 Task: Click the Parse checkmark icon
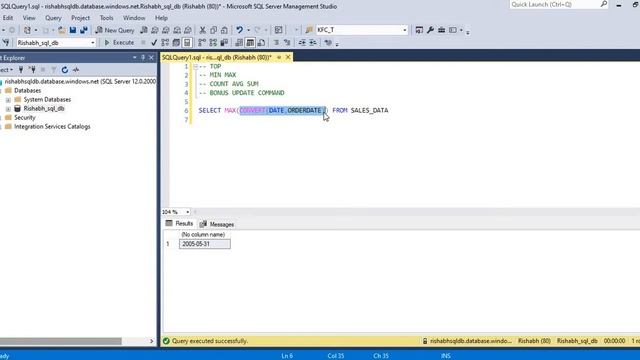coord(154,42)
